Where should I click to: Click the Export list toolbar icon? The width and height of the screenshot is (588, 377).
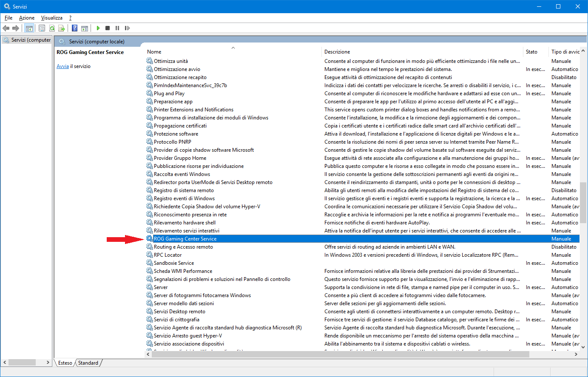point(62,28)
